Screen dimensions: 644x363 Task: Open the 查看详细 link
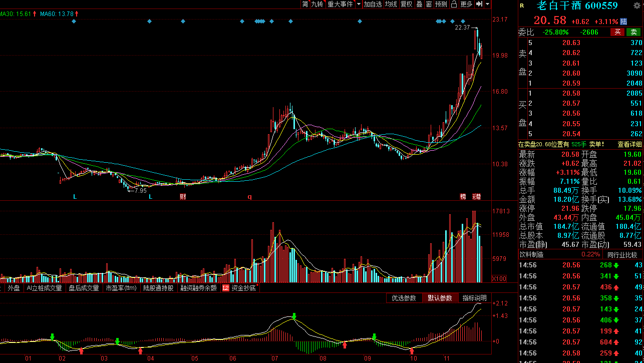click(629, 144)
